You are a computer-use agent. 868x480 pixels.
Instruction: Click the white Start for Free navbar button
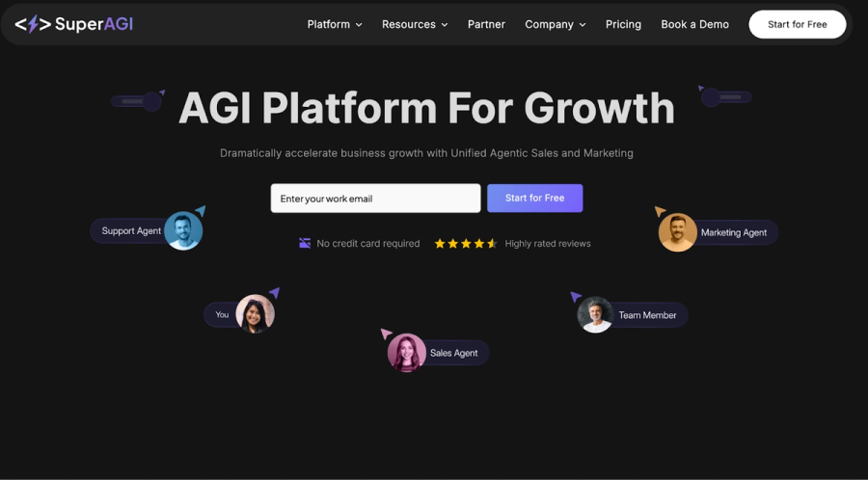(798, 24)
